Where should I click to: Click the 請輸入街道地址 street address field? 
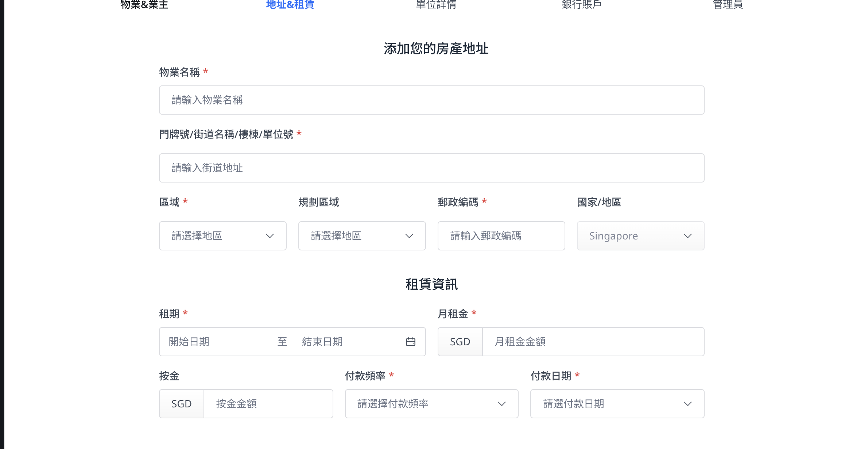pyautogui.click(x=431, y=168)
